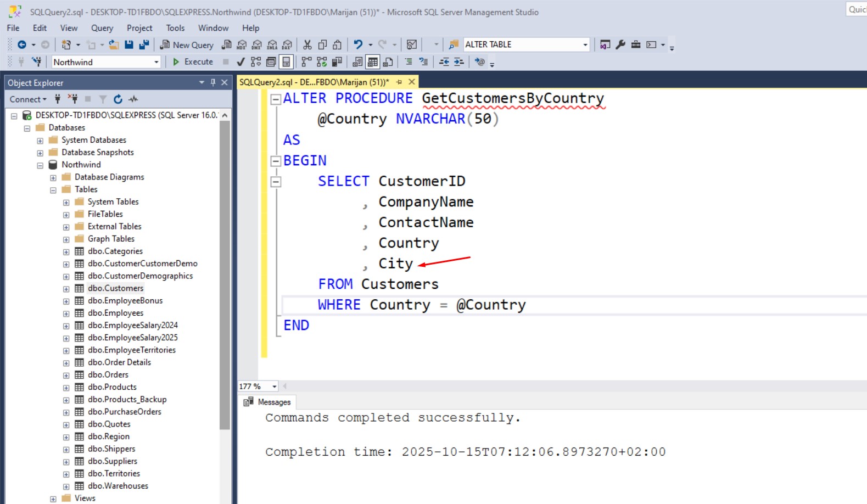The width and height of the screenshot is (867, 504).
Task: Click the Object Explorer vertical scrollbar
Action: click(x=225, y=275)
